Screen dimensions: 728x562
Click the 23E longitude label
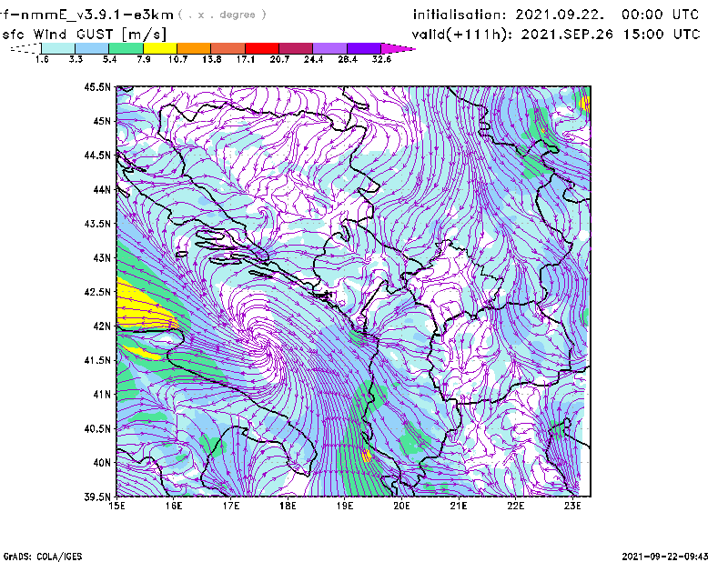[x=572, y=506]
